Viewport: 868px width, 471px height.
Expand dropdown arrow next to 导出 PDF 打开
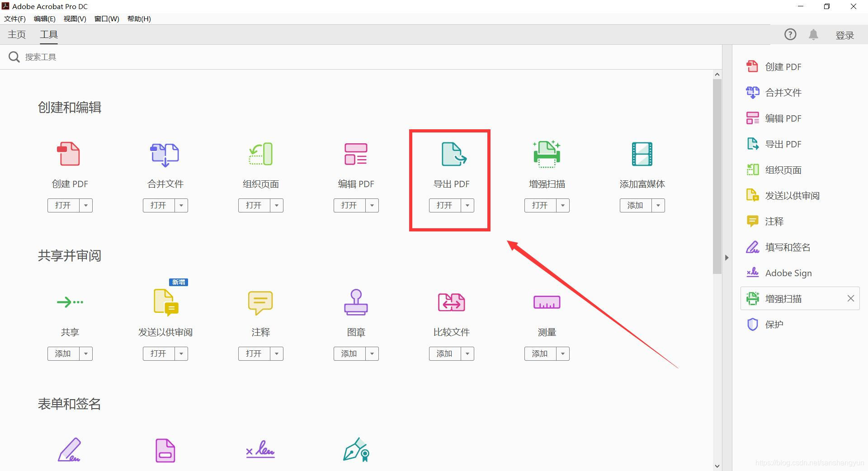(x=467, y=205)
